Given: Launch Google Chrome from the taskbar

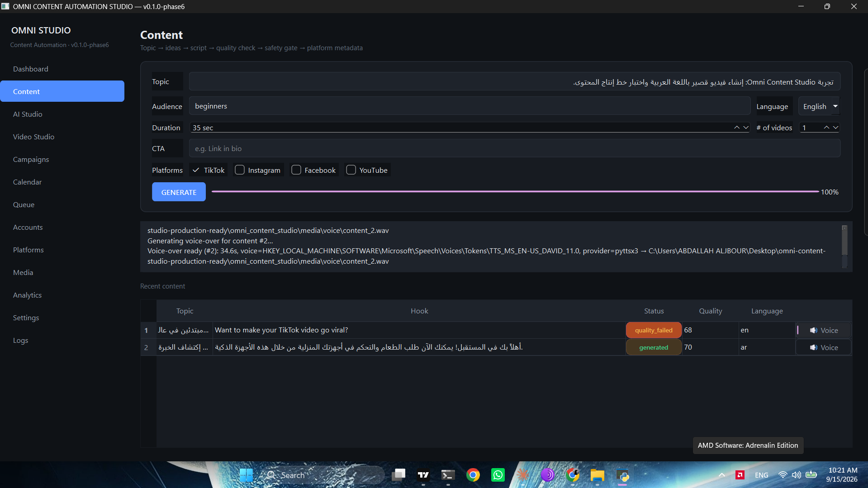Looking at the screenshot, I should pyautogui.click(x=473, y=475).
